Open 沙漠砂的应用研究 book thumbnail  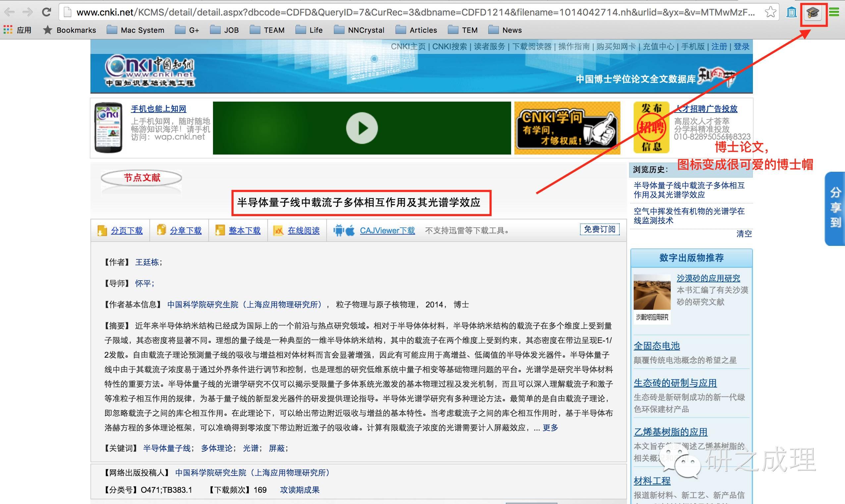pyautogui.click(x=652, y=293)
